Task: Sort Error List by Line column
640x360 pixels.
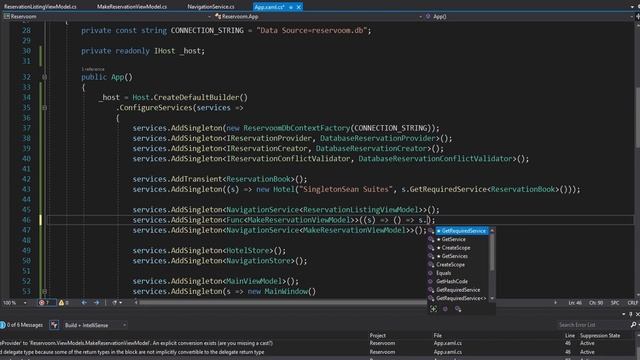Action: 570,336
